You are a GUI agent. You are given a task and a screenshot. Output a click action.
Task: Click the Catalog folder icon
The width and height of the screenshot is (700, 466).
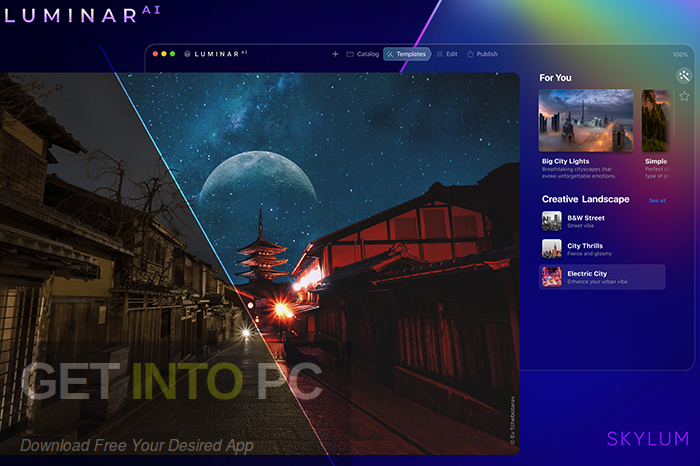tap(350, 54)
